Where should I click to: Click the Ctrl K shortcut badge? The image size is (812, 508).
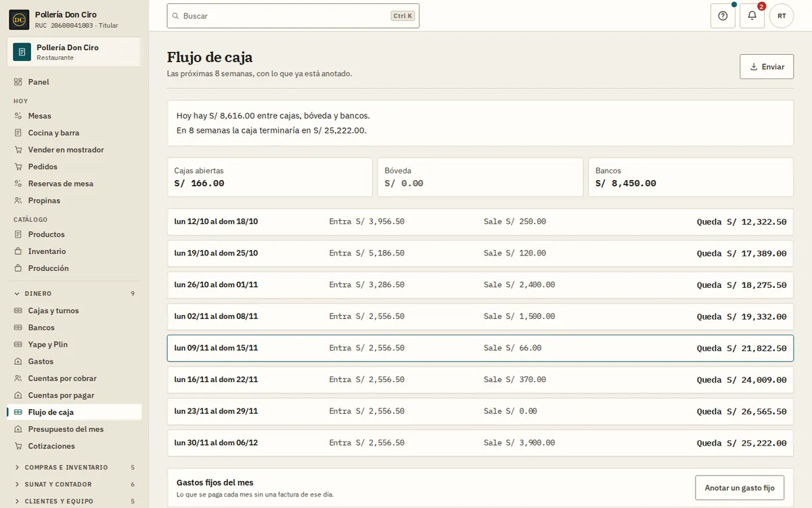tap(403, 16)
